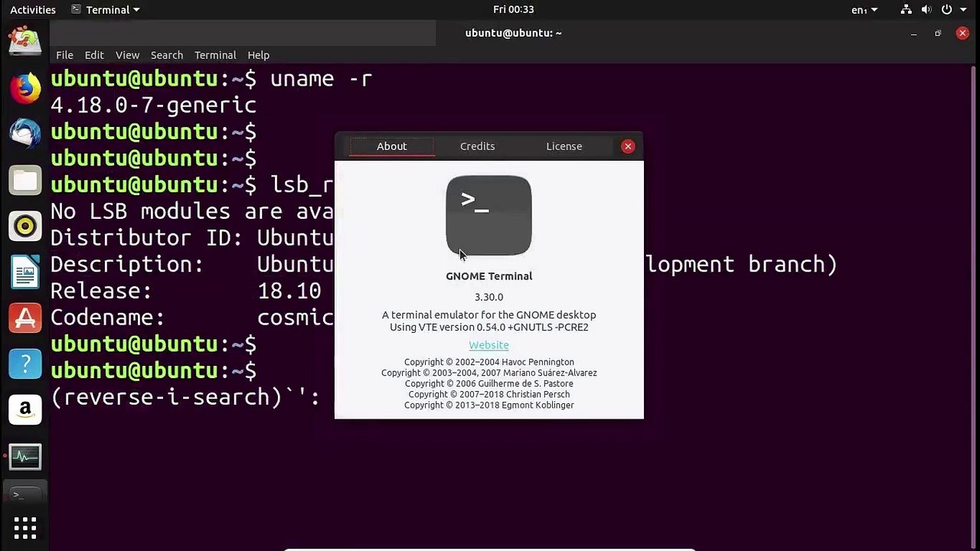
Task: Open the Help menu in Terminal
Action: point(258,55)
